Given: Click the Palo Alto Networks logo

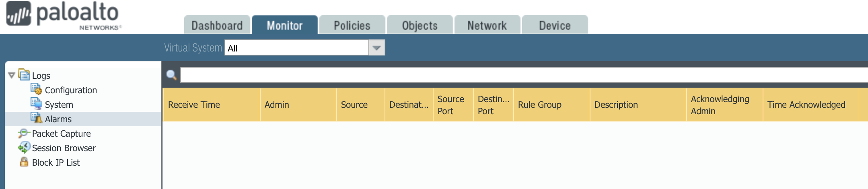Looking at the screenshot, I should point(63,16).
